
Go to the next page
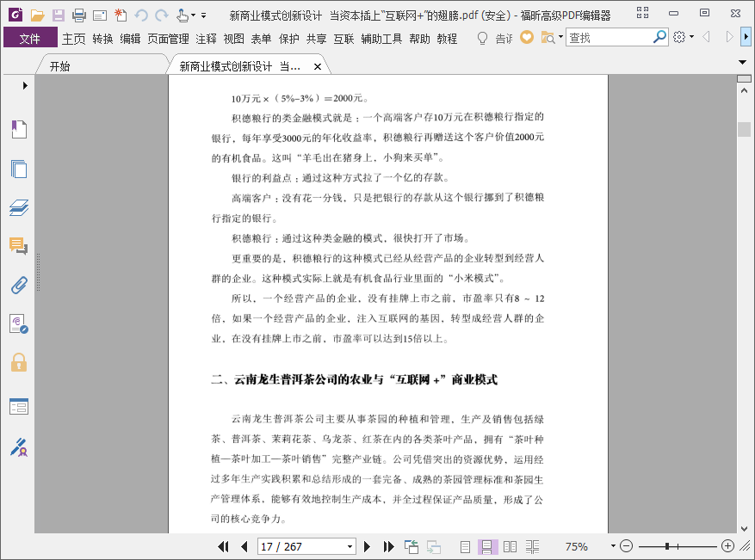pyautogui.click(x=368, y=546)
